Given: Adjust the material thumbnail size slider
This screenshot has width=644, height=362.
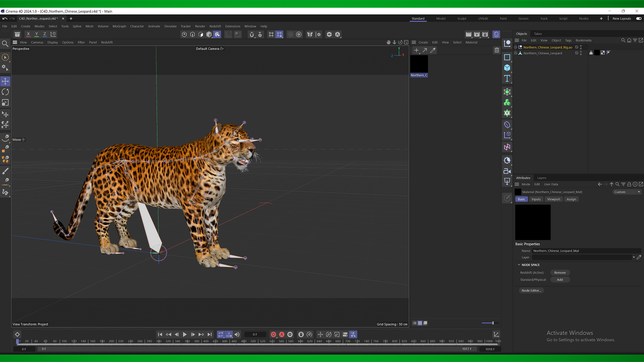Looking at the screenshot, I should 492,323.
